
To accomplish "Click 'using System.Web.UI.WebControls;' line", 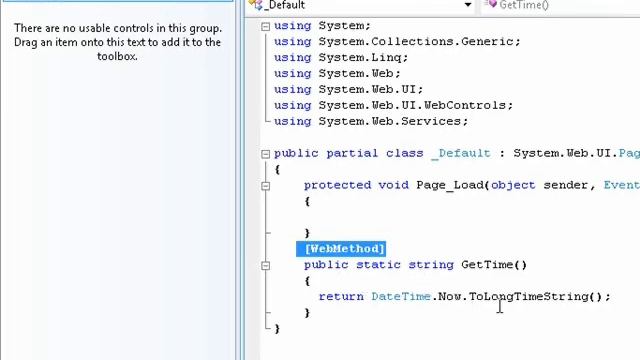I will click(x=393, y=105).
